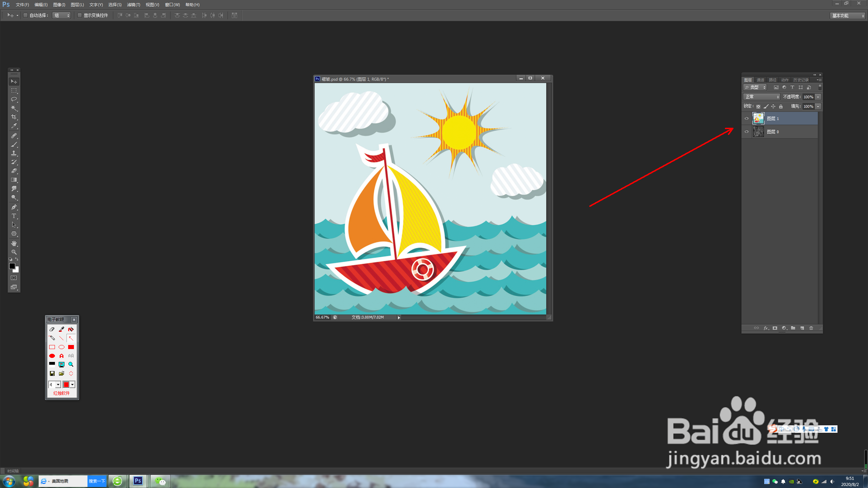
Task: Hide 图层 1 using its eye icon
Action: click(747, 119)
